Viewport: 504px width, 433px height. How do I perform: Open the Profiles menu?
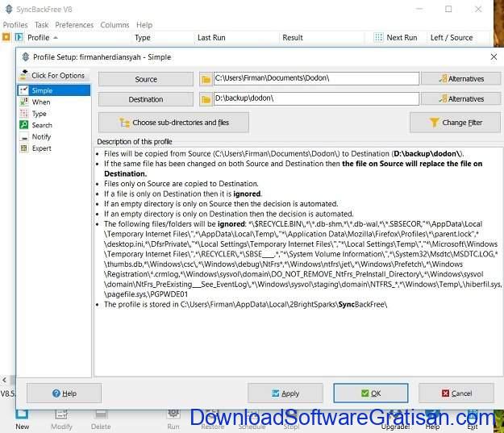15,25
